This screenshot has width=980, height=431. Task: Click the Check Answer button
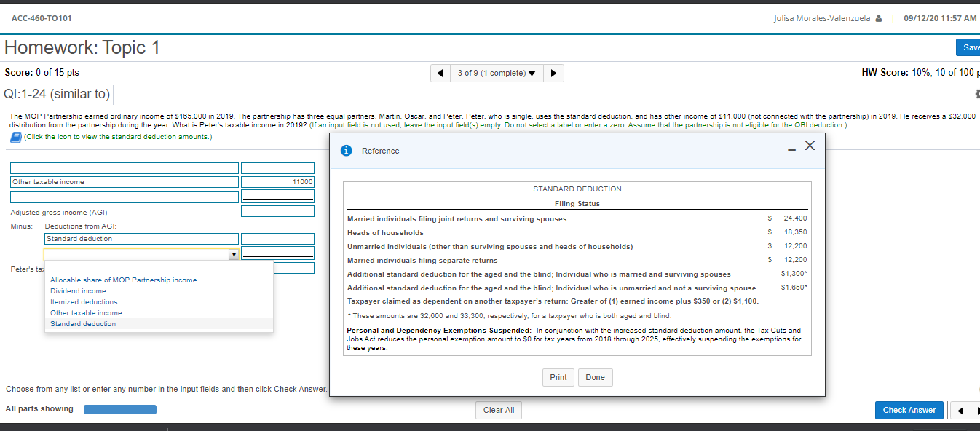pyautogui.click(x=909, y=410)
